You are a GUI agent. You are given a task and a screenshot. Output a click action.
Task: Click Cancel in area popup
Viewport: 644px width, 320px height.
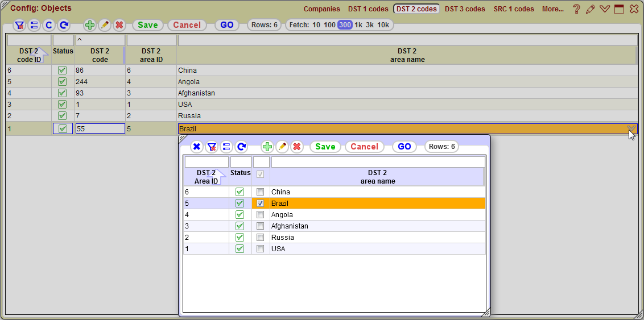[364, 147]
